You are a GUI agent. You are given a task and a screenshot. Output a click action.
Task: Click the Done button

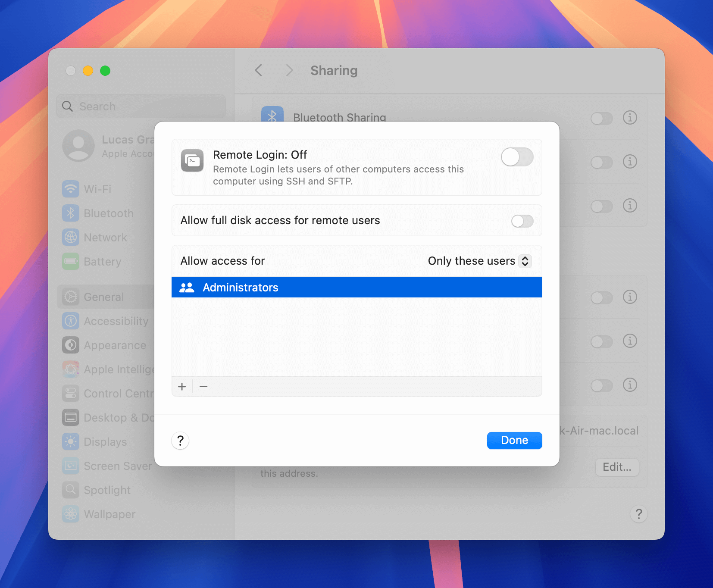point(514,440)
